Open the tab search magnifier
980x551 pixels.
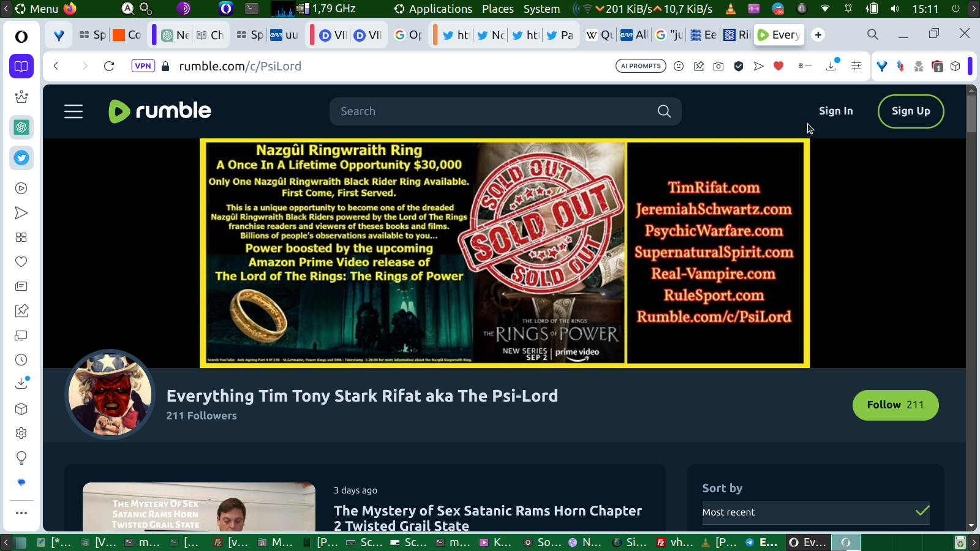click(x=873, y=34)
